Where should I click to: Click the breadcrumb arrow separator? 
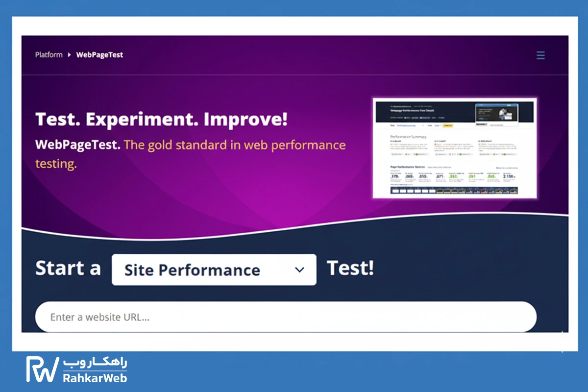[x=70, y=55]
